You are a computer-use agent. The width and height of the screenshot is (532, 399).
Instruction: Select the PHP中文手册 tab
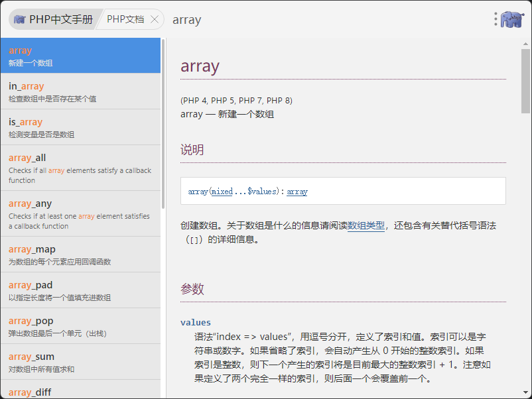(53, 19)
